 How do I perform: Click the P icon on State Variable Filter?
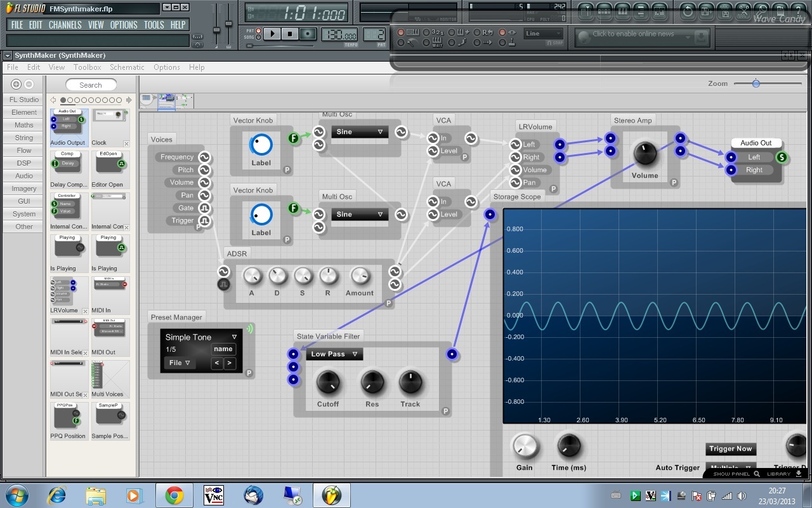pyautogui.click(x=445, y=411)
